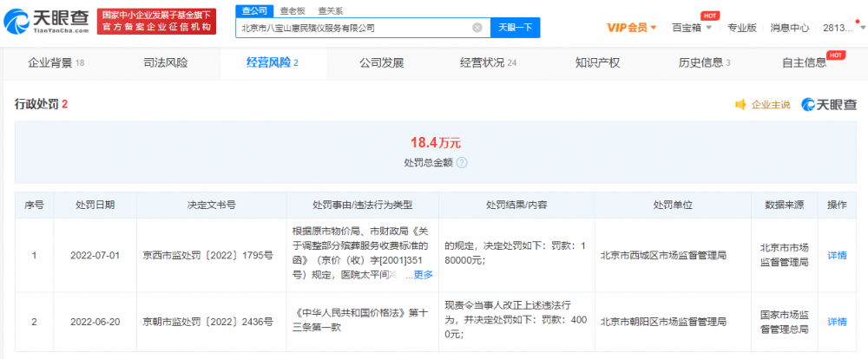Switch to 查关系 search mode
868x359 pixels.
point(330,10)
